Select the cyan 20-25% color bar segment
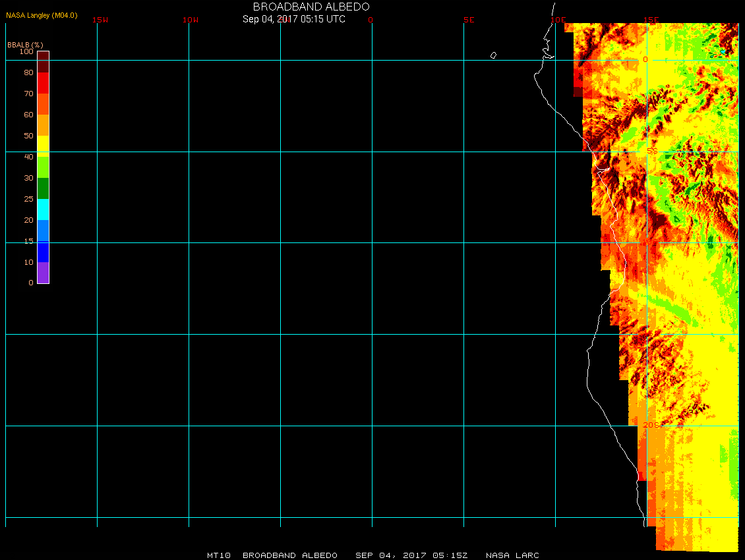 point(43,210)
